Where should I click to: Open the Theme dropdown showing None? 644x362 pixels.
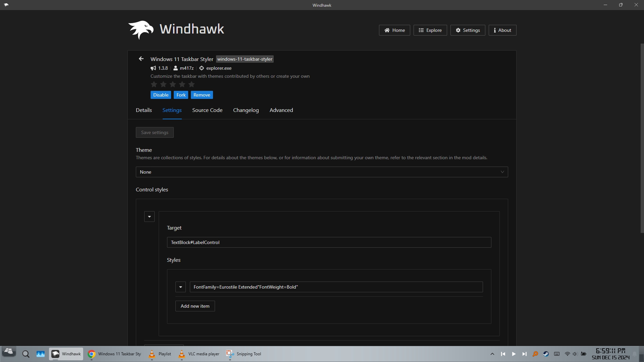(x=322, y=172)
